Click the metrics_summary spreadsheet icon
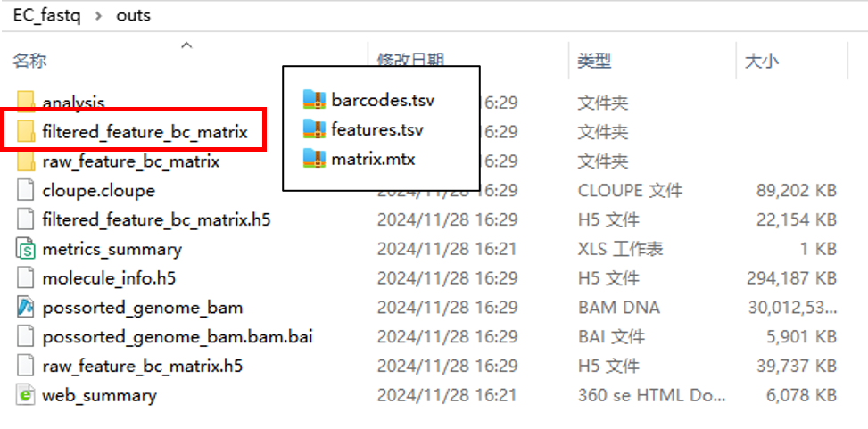This screenshot has width=868, height=429. [26, 249]
